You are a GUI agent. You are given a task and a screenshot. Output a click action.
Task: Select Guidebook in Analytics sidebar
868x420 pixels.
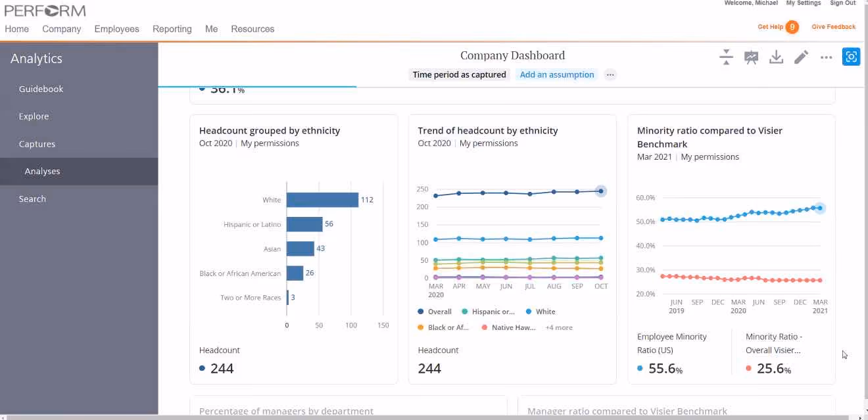[79, 89]
